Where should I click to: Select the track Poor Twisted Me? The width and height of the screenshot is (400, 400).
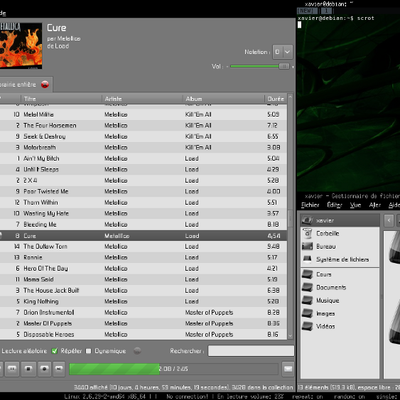click(x=143, y=191)
